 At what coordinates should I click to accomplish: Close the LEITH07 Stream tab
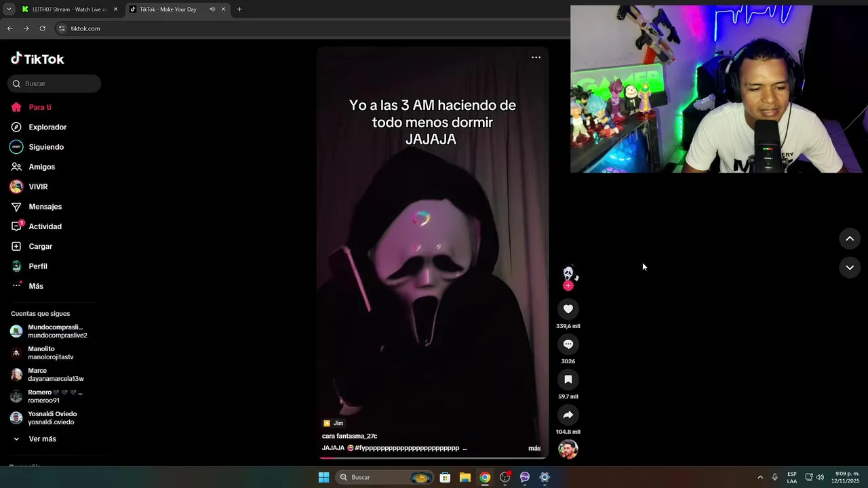click(x=115, y=9)
